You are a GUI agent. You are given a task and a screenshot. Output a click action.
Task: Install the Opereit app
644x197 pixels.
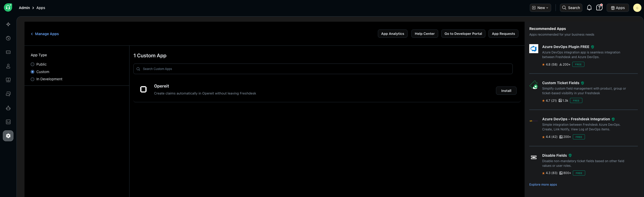506,91
